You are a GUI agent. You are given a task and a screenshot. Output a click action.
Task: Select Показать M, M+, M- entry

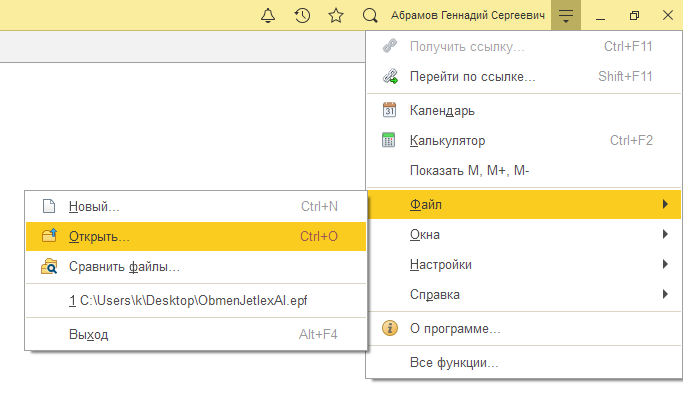[524, 170]
